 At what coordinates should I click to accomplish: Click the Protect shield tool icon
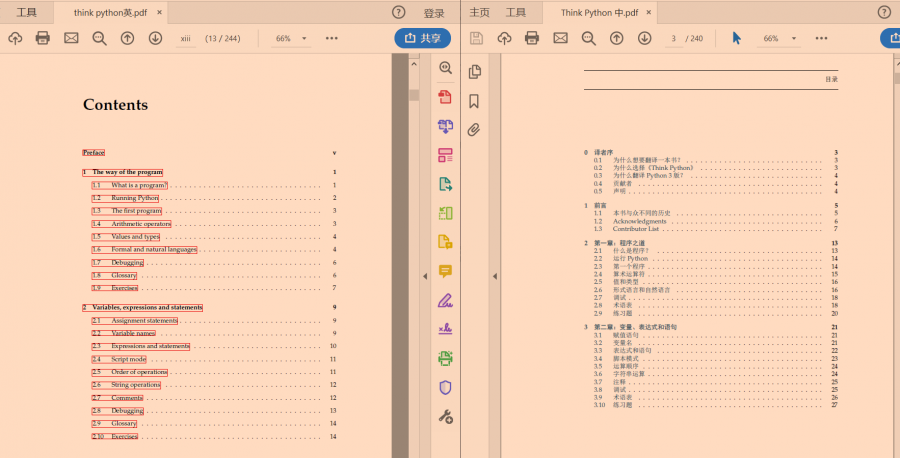click(x=446, y=387)
